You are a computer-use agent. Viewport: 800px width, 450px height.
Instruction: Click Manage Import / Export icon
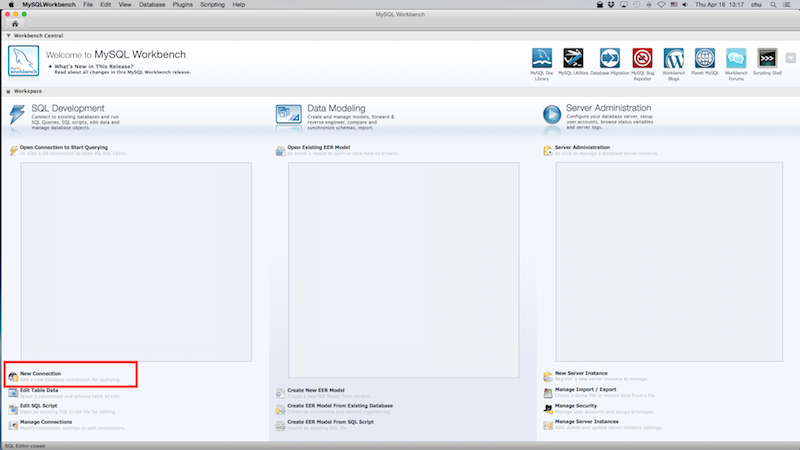coord(547,393)
